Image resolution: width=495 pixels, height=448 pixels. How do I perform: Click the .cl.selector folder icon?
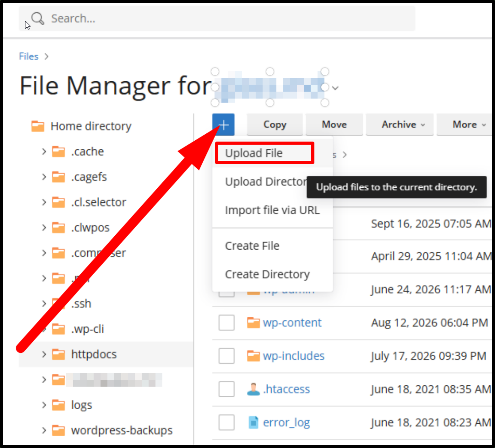[x=59, y=202]
